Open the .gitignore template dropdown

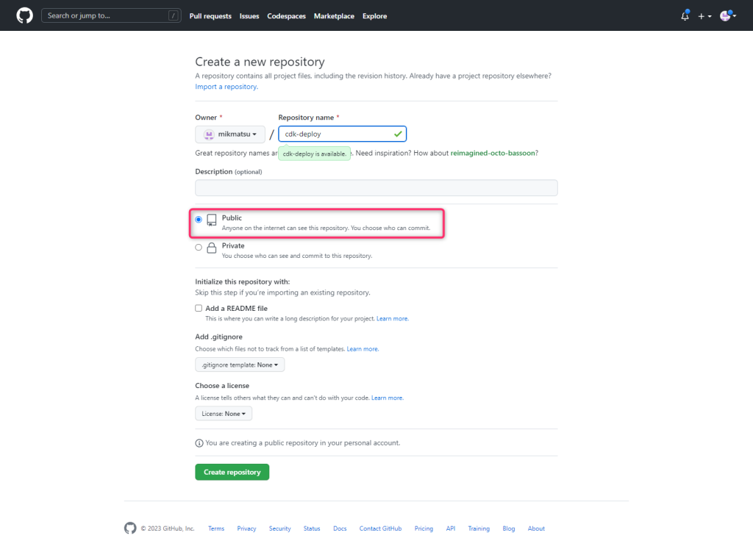(x=240, y=364)
